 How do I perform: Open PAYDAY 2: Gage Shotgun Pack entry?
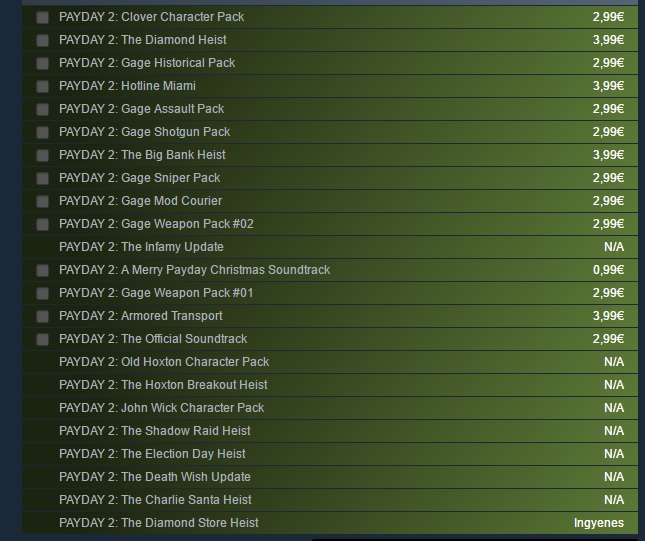point(145,132)
